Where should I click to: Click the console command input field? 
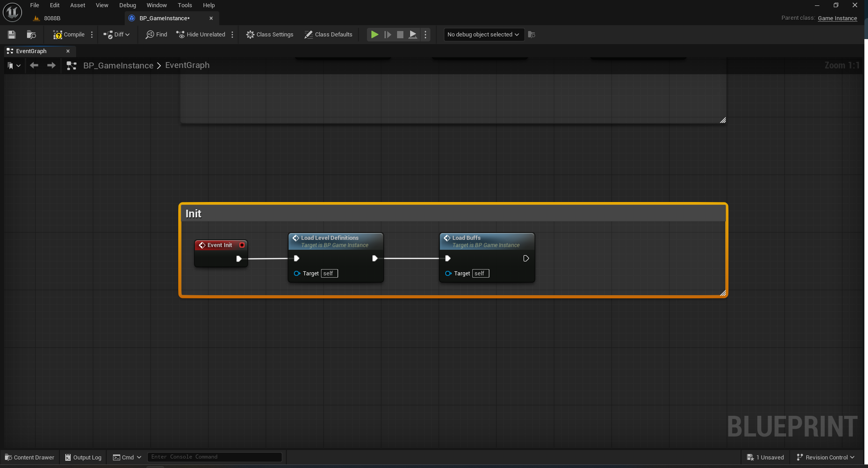coord(214,457)
